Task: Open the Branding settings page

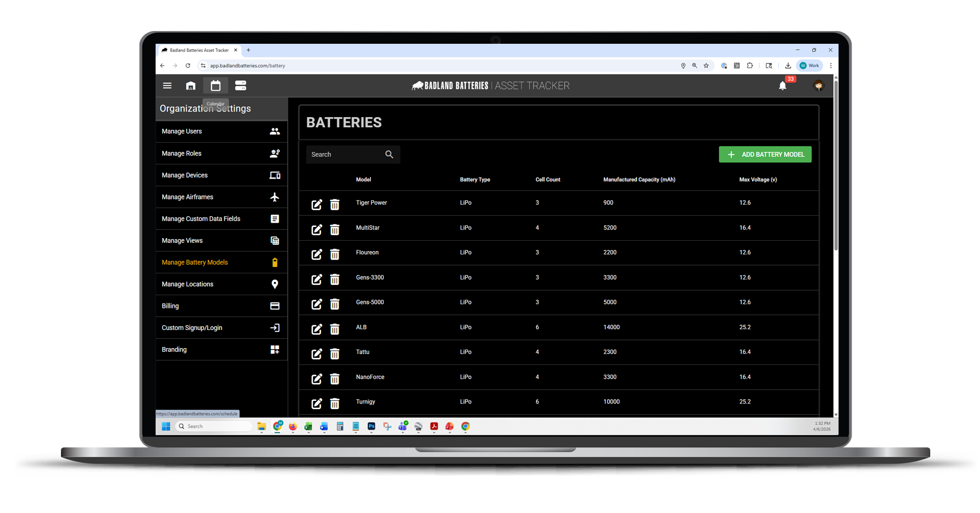Action: pos(221,350)
